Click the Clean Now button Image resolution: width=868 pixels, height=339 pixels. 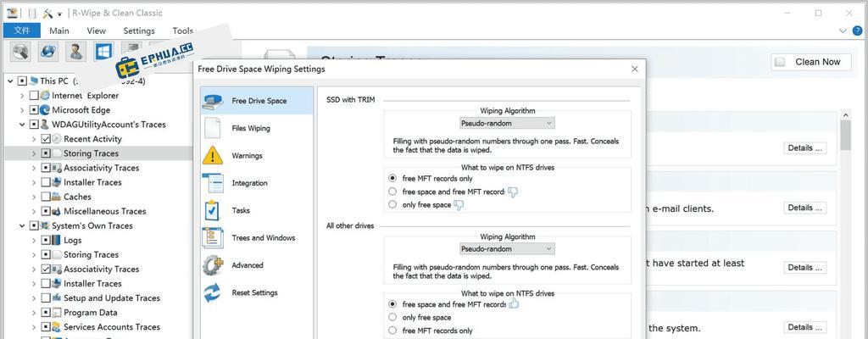click(810, 62)
